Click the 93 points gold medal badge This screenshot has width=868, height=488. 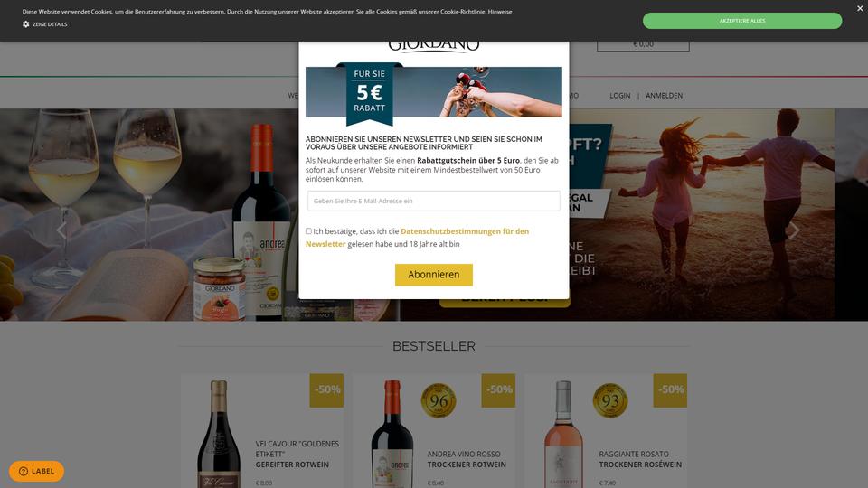[x=610, y=400]
